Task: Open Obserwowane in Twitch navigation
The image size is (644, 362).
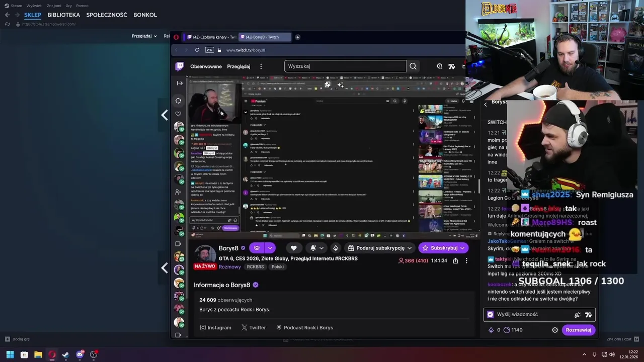Action: pos(206,66)
